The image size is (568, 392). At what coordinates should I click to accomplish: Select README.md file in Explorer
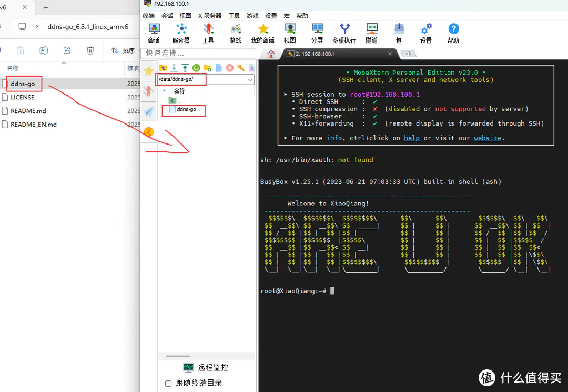click(28, 111)
